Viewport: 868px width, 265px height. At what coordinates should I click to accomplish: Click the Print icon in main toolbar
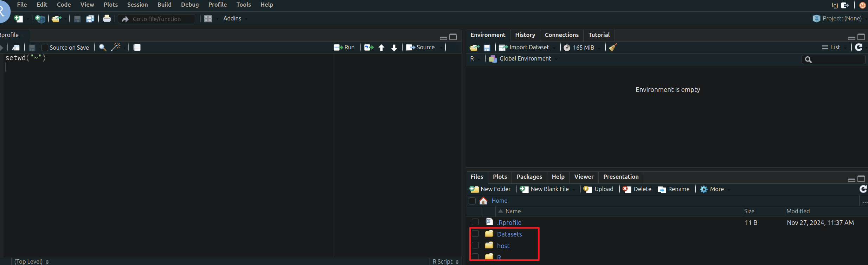click(x=107, y=19)
